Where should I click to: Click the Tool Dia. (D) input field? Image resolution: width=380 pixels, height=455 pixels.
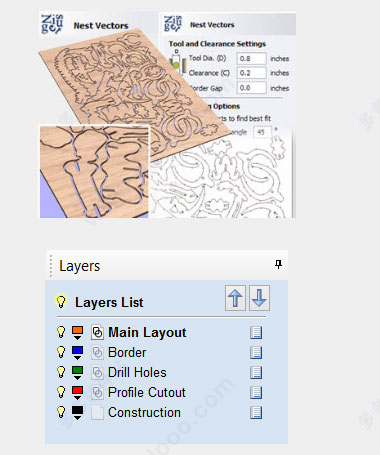pyautogui.click(x=252, y=59)
